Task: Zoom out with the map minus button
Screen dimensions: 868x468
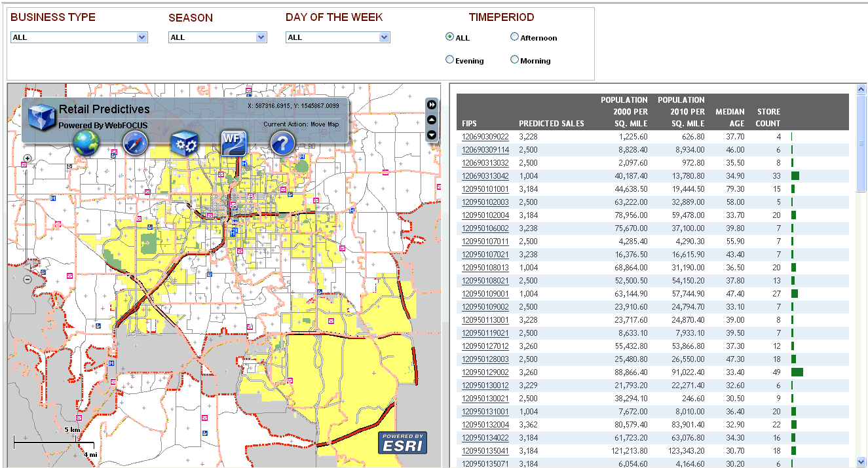Action: click(x=28, y=279)
